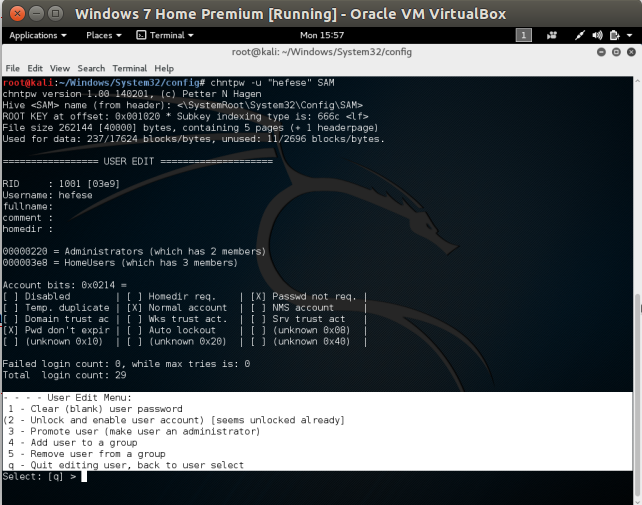Click the 'chntpw version' line
This screenshot has height=505, width=642.
(132, 94)
